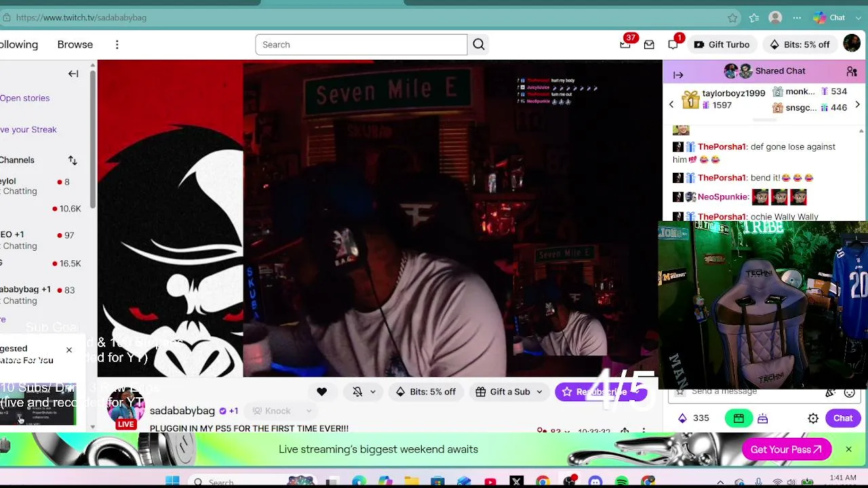Open the inbox envelope icon
This screenshot has height=488, width=868.
point(649,45)
